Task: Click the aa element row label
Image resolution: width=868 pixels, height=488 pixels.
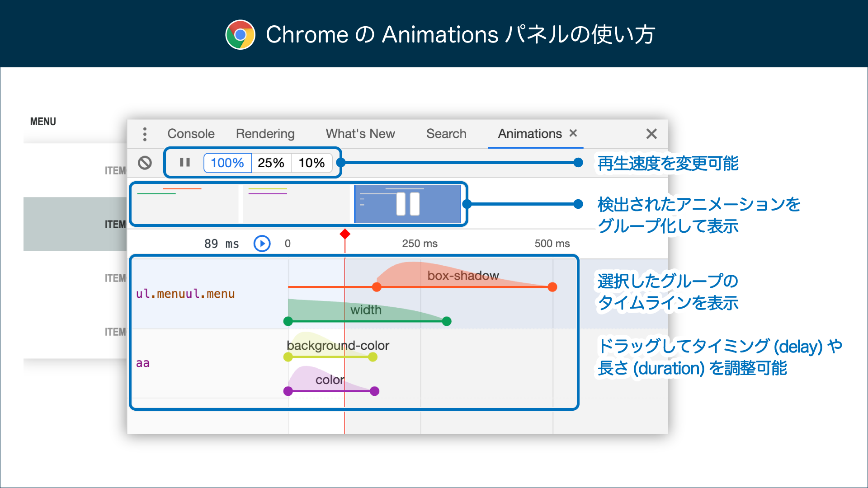Action: [x=143, y=363]
